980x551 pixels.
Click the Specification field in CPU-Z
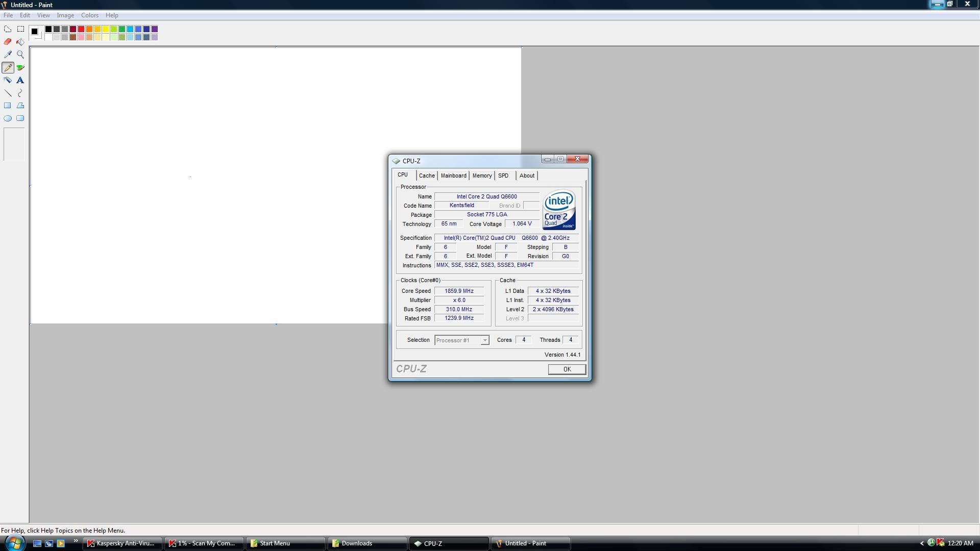507,238
